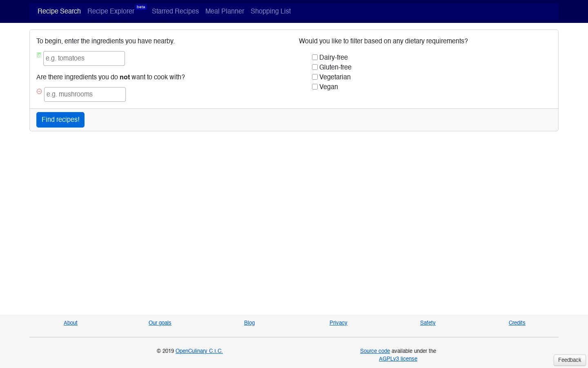The height and width of the screenshot is (368, 588).
Task: View the Shopping List tab
Action: 271,11
